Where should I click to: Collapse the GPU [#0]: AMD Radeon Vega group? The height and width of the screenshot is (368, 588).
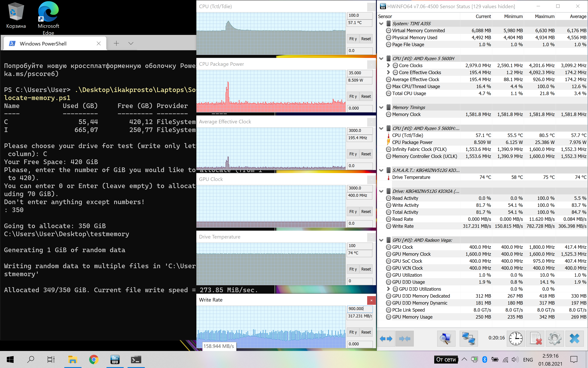click(381, 240)
